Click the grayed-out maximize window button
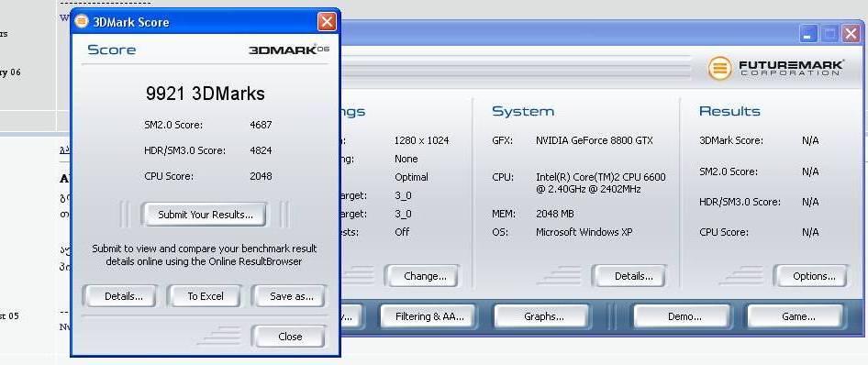Viewport: 868px width, 365px height. [829, 34]
